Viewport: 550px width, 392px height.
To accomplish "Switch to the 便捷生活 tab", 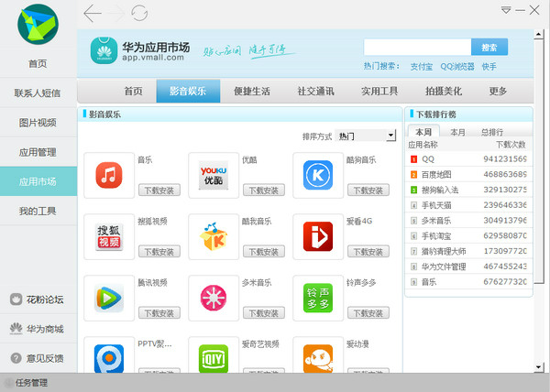I will click(x=252, y=92).
